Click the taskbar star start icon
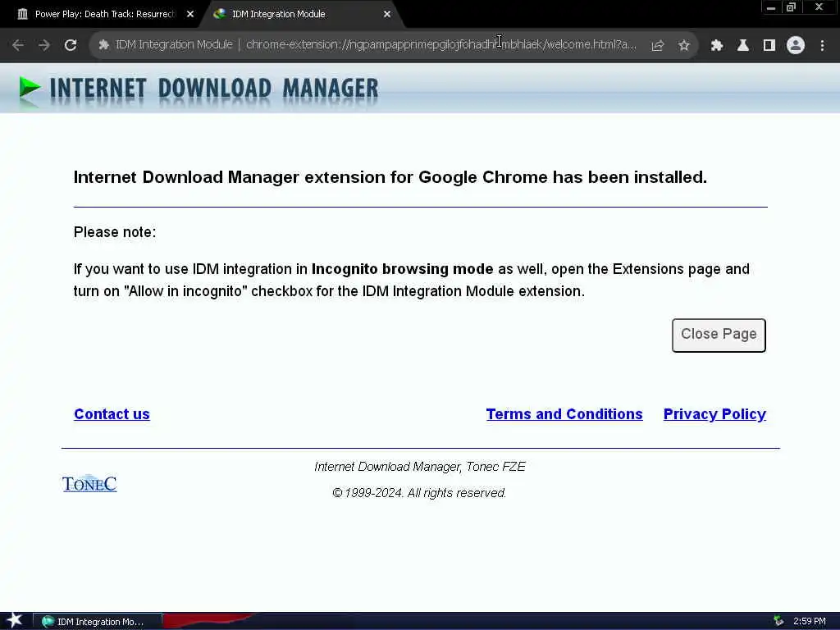Viewport: 840px width, 630px height. tap(14, 620)
